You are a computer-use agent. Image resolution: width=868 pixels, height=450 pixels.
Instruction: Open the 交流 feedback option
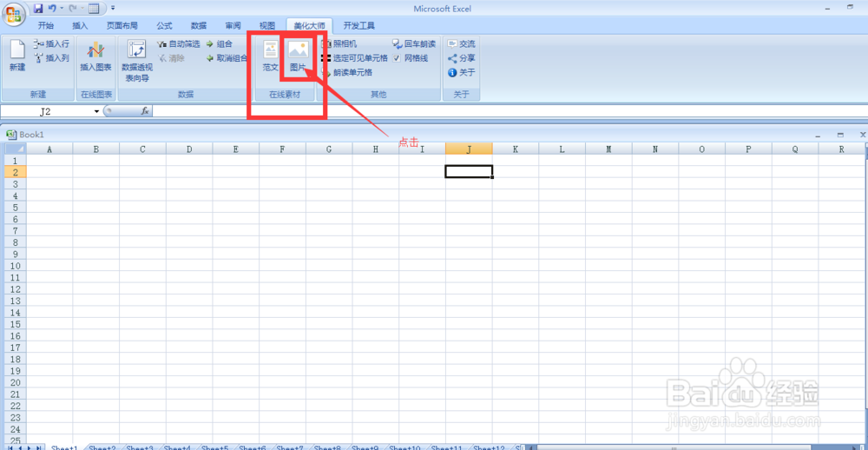tap(461, 43)
